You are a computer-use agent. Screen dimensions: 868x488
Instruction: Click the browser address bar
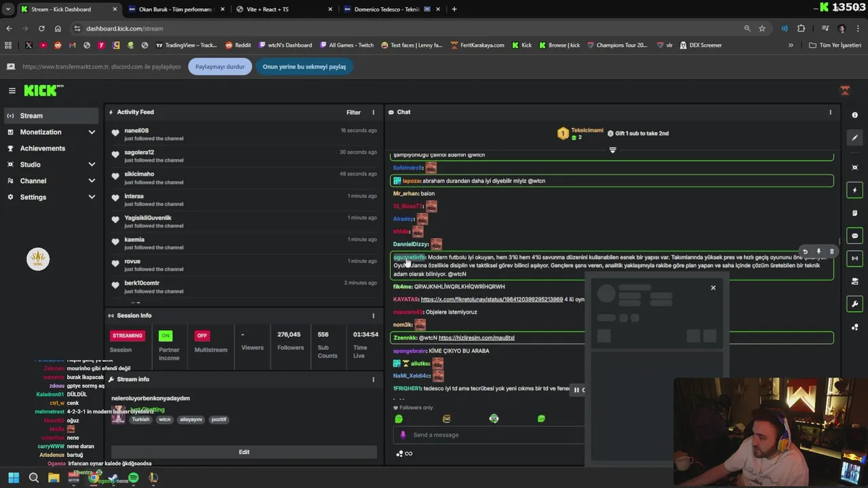click(407, 28)
